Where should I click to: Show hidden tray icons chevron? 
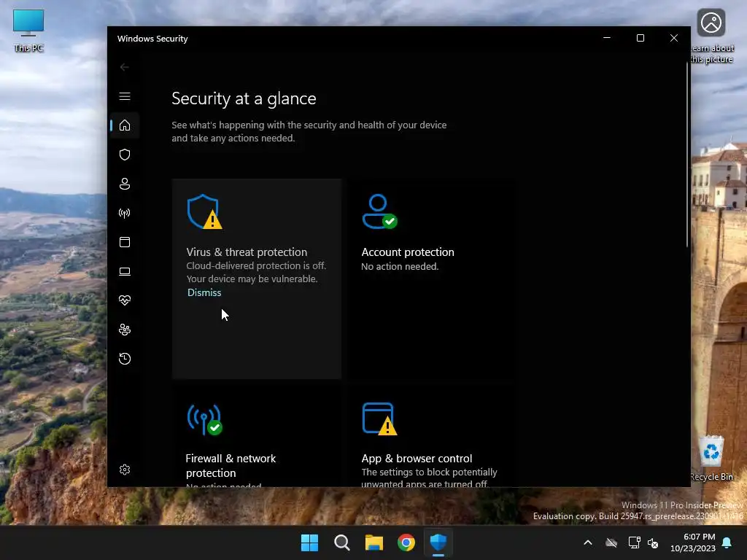[x=588, y=542]
